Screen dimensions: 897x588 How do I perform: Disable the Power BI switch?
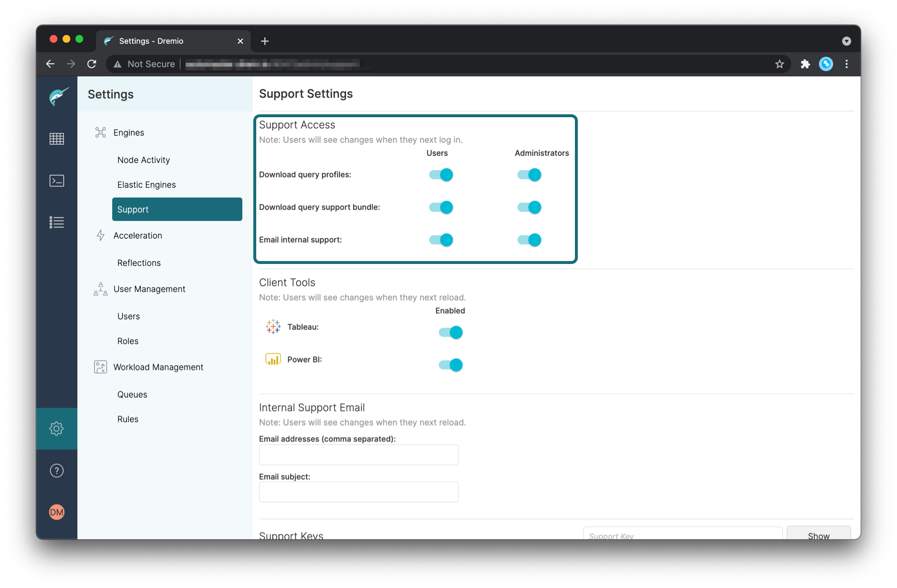click(x=450, y=364)
